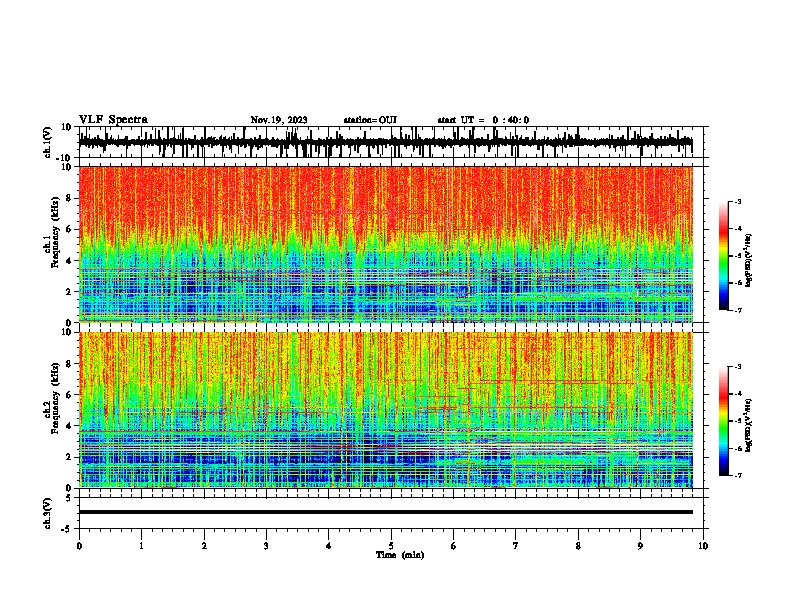Click the 'VLF Spectra' plot title

tap(113, 120)
